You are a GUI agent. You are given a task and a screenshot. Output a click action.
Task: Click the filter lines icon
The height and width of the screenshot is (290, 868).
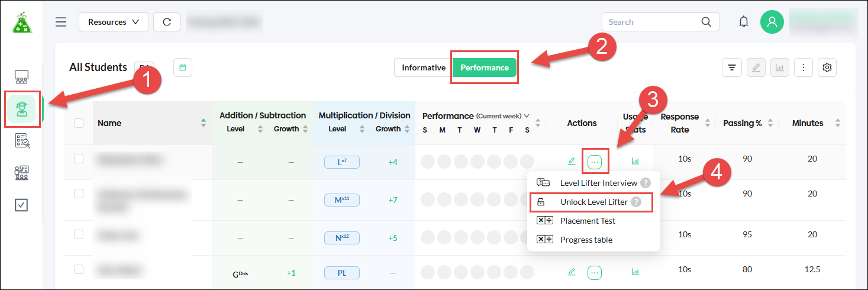(x=732, y=67)
